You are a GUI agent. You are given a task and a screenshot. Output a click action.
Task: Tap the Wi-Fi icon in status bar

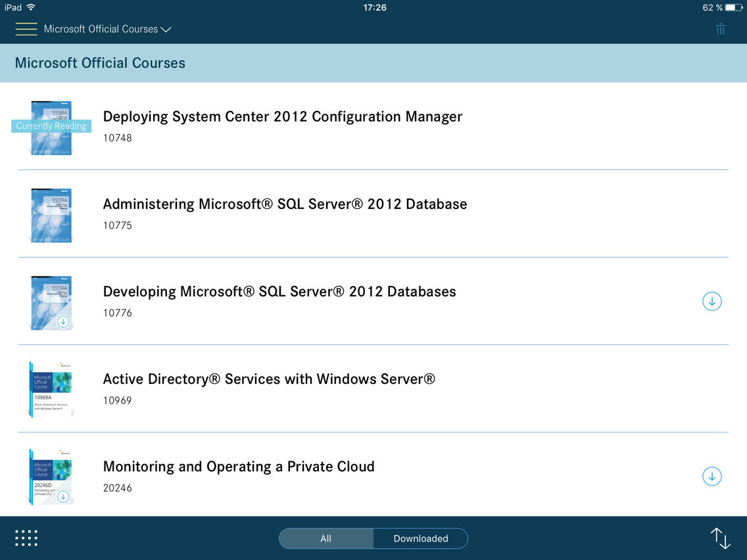(31, 7)
